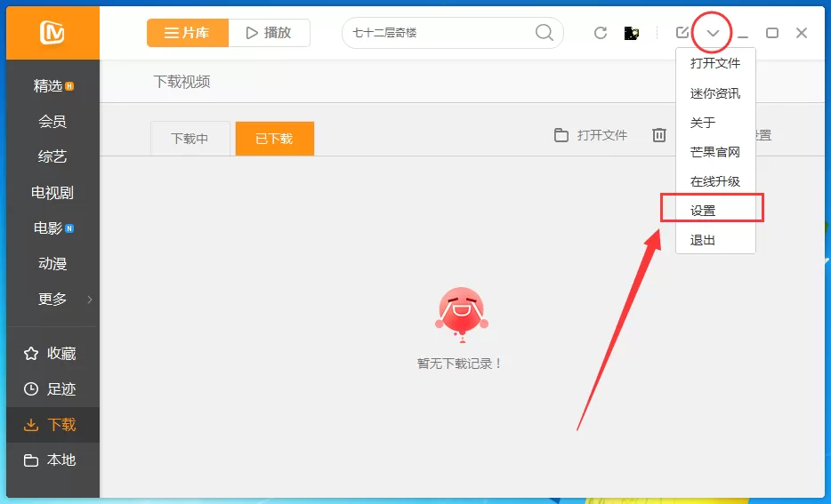Choose 退出 to exit the app
The image size is (831, 504).
coord(715,240)
